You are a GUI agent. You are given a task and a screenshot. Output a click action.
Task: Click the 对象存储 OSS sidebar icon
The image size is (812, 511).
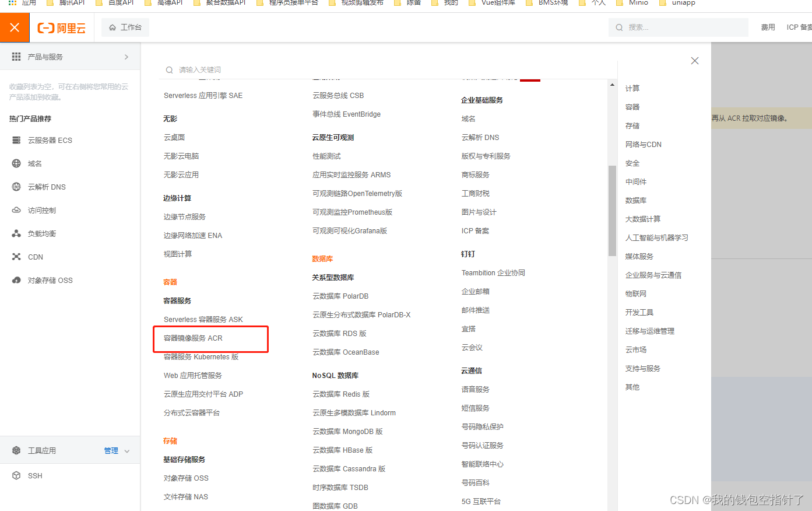[16, 280]
